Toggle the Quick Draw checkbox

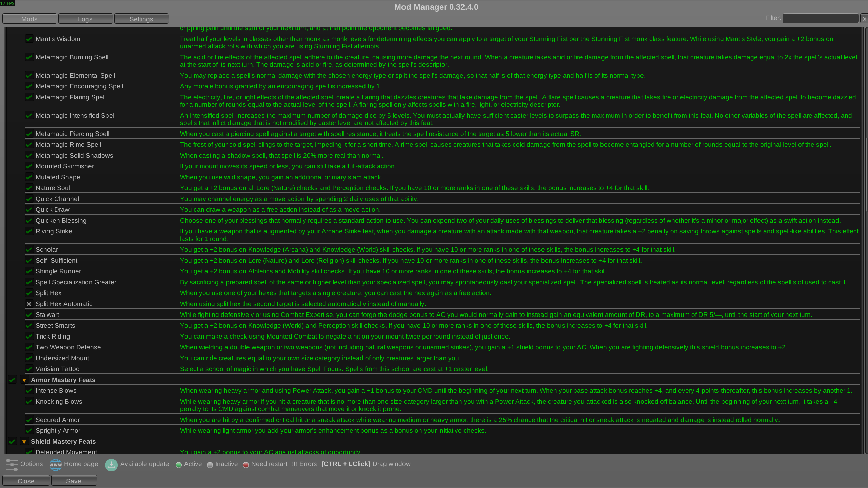29,210
